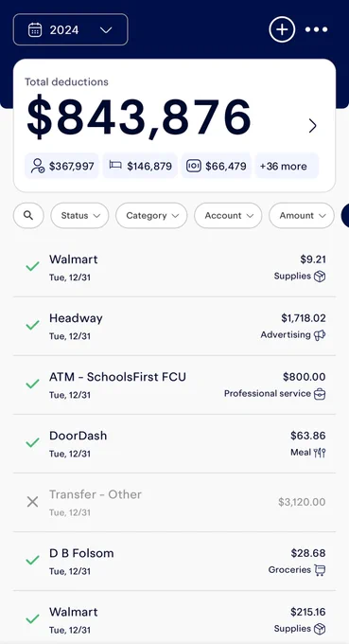This screenshot has height=644, width=349.
Task: Click the Advertising megaphone icon on Headway row
Action: pos(320,335)
